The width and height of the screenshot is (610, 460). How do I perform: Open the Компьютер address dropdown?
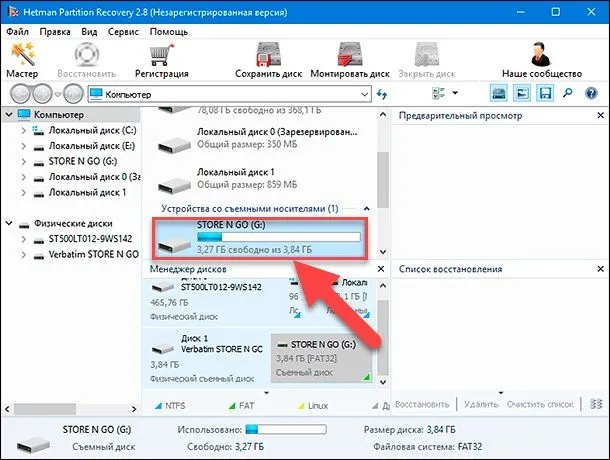tap(364, 95)
